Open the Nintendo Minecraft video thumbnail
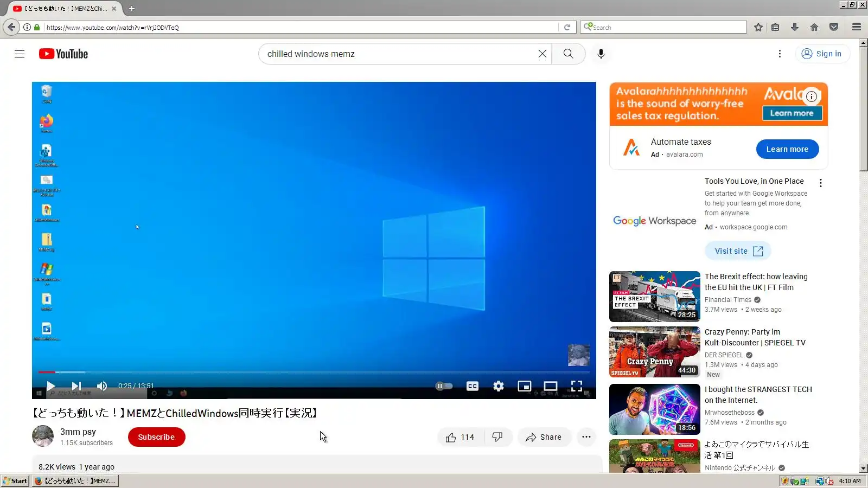 coord(655,456)
